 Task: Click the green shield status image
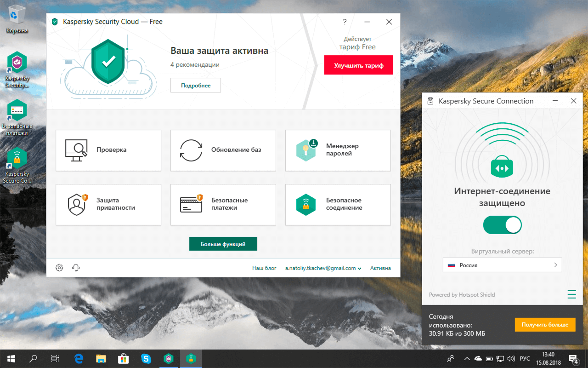coord(108,61)
